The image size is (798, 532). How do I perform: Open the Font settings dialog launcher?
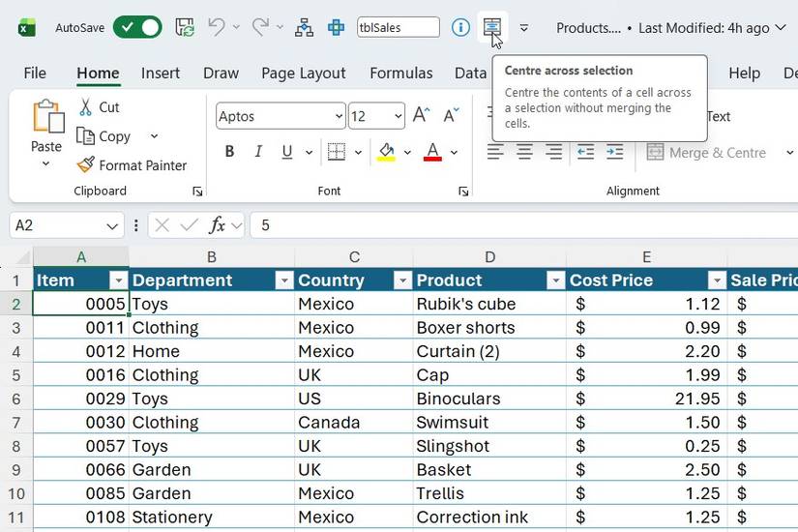[463, 191]
